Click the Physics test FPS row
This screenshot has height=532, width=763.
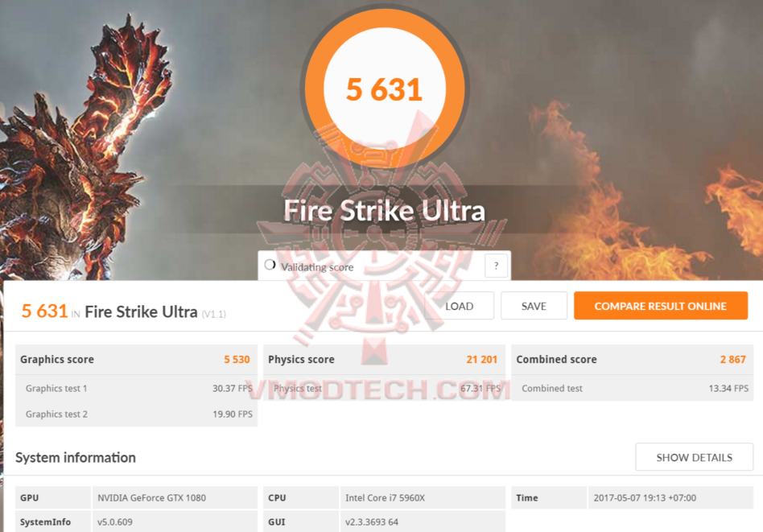(384, 389)
